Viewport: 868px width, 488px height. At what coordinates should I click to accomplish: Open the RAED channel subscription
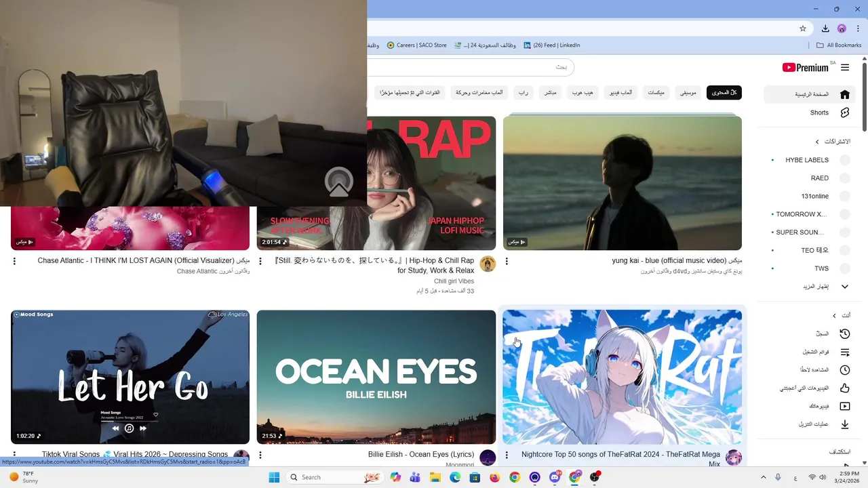(x=808, y=178)
